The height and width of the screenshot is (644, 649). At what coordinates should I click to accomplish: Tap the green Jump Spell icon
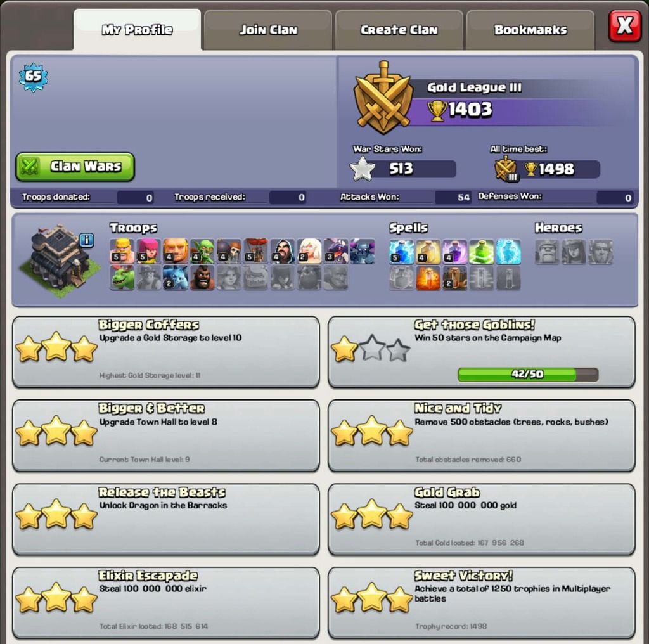tap(482, 251)
